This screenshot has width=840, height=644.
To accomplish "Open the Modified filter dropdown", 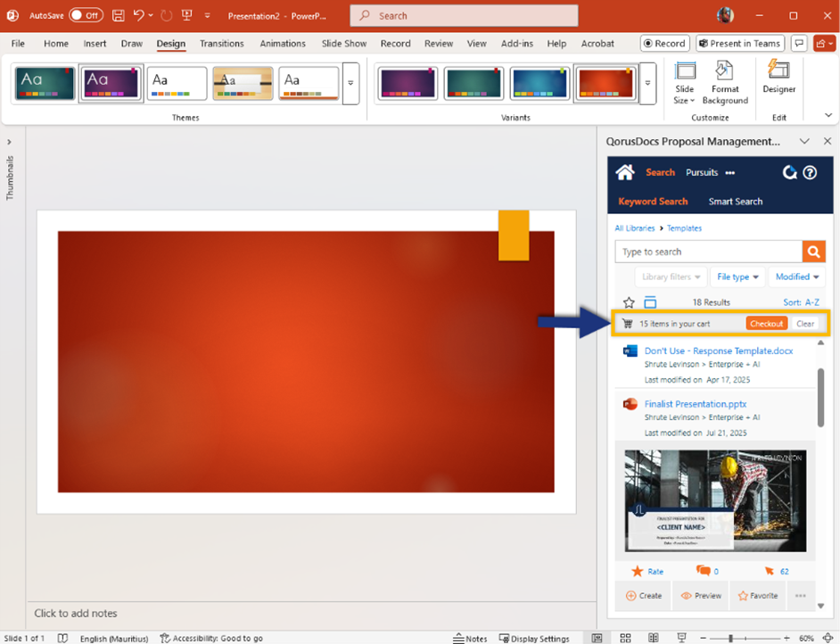I will (x=797, y=277).
